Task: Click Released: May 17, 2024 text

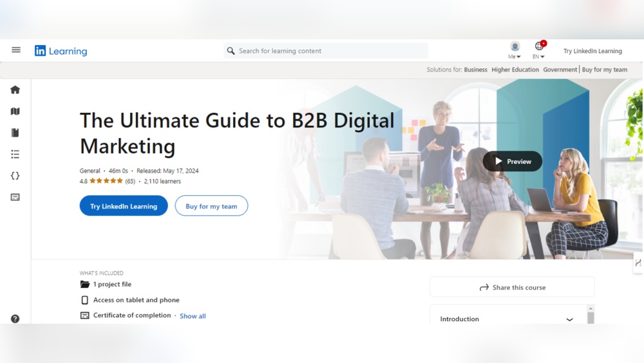Action: [167, 171]
